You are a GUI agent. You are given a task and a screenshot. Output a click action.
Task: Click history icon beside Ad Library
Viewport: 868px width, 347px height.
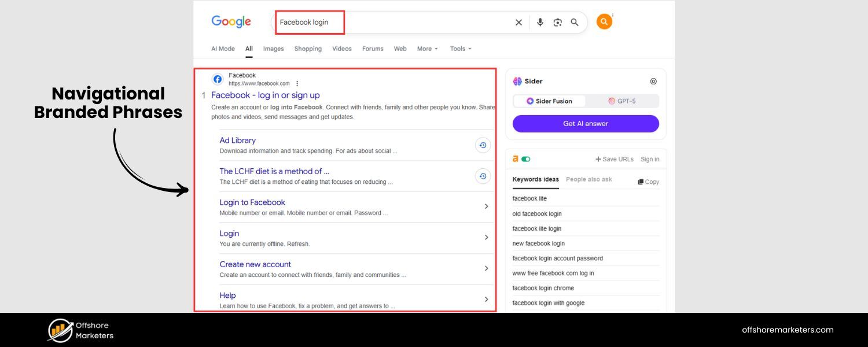point(483,145)
